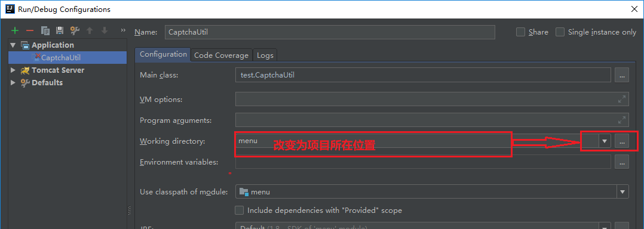This screenshot has width=644, height=229.
Task: Move the configuration down with the arrow
Action: [x=105, y=31]
